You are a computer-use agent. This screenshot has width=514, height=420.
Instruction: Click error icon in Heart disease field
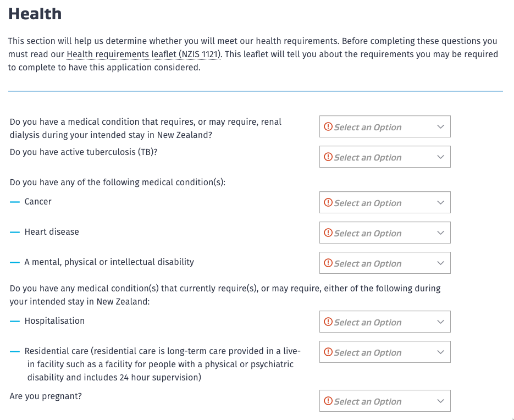[x=328, y=233]
